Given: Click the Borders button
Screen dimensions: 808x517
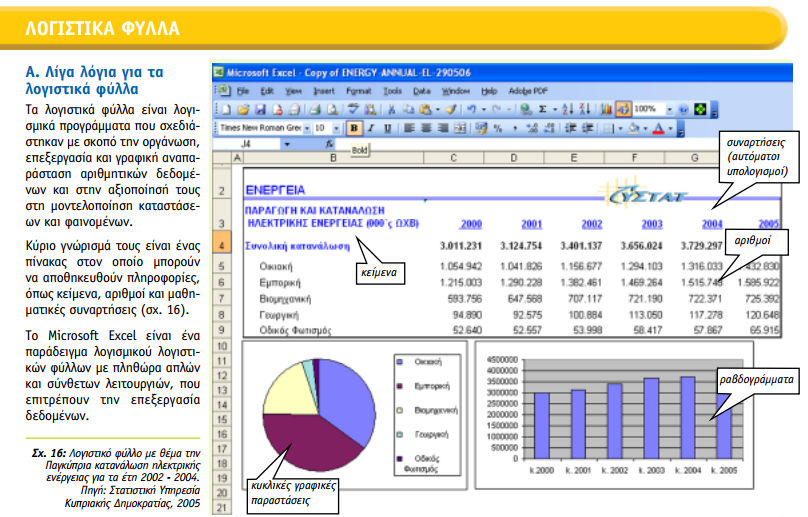Looking at the screenshot, I should (609, 128).
